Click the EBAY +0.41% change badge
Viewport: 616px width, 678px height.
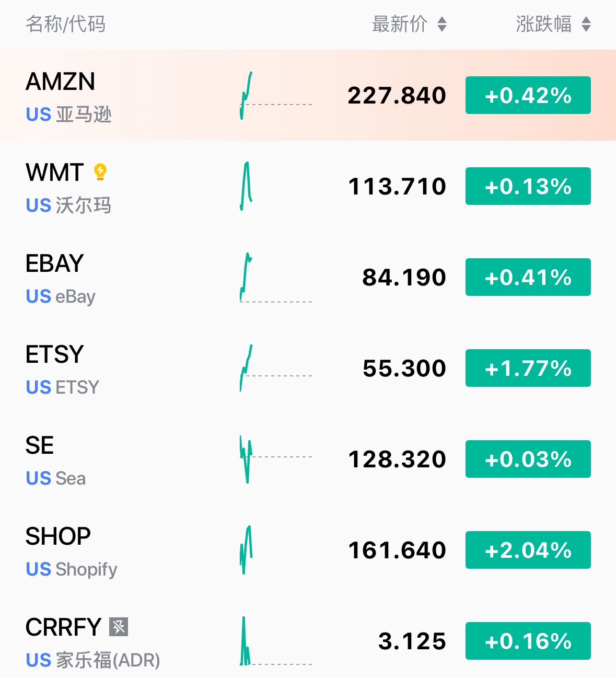(x=528, y=277)
